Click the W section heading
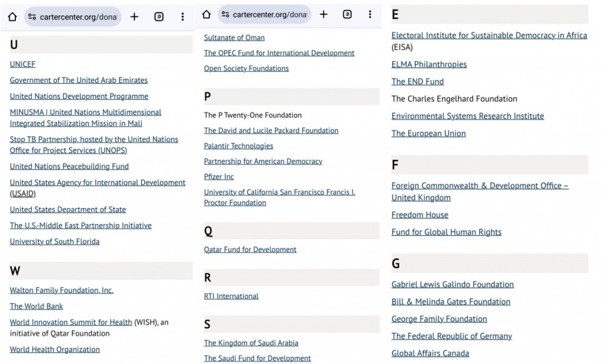602x364 pixels. 101,271
